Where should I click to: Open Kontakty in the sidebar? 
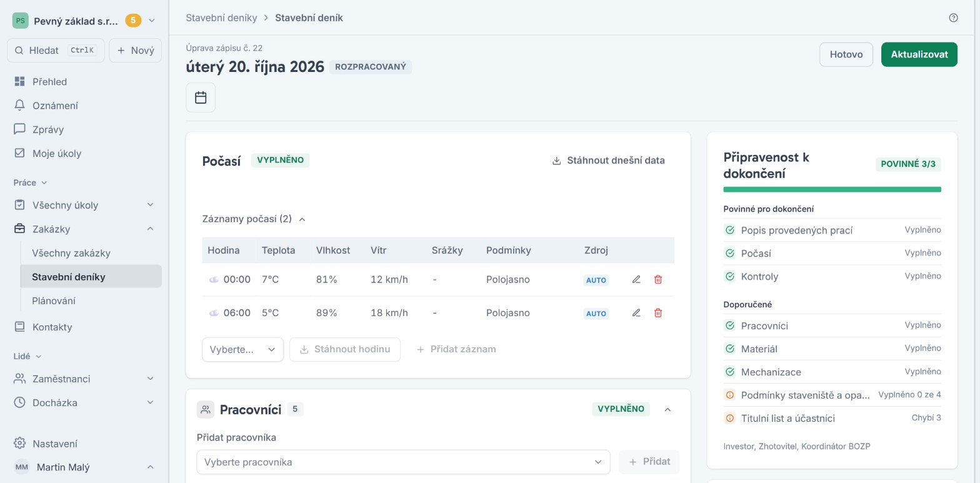(x=84, y=327)
